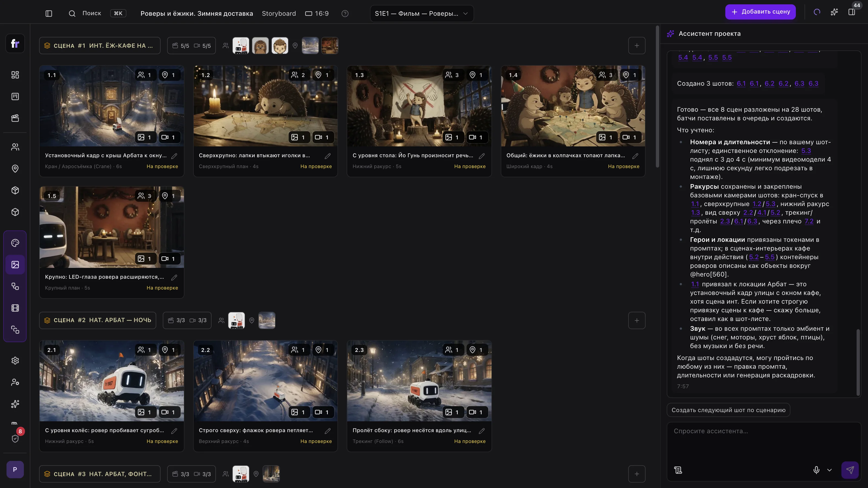Select the storyboard image icon in sidebar
Viewport: 868px width, 488px height.
15,265
